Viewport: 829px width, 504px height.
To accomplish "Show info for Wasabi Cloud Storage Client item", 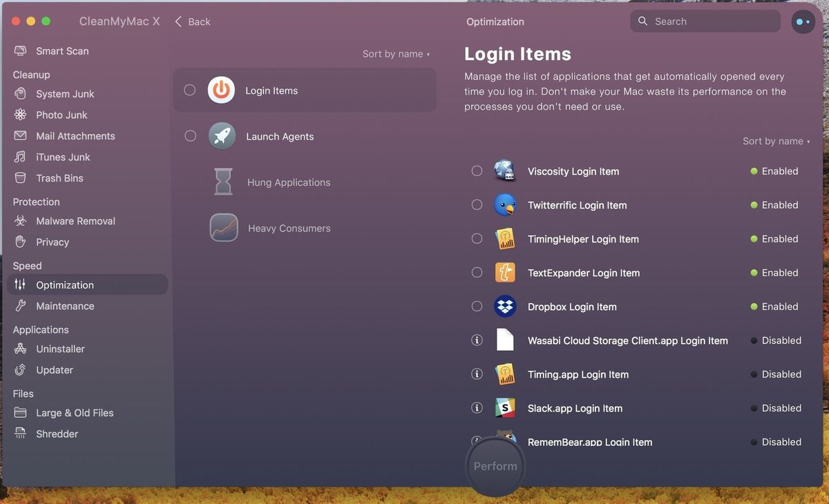I will 477,340.
